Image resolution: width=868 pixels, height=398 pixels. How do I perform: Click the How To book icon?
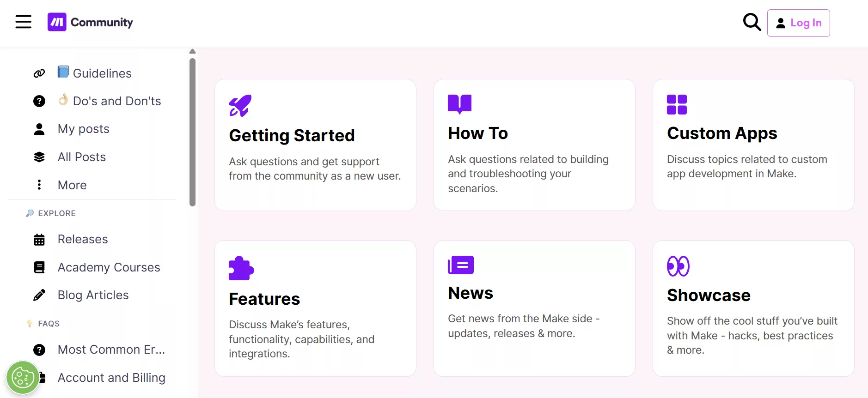pos(459,104)
